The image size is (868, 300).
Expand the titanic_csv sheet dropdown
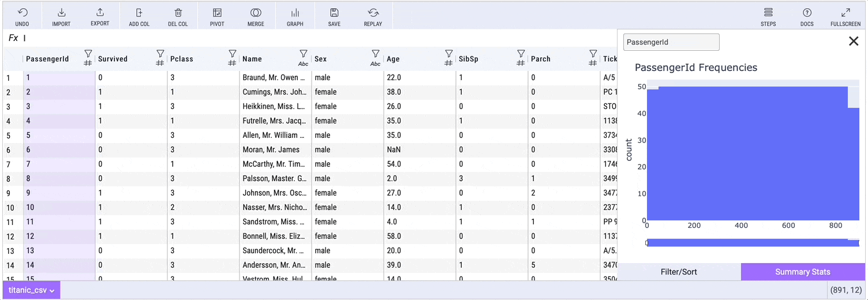32,290
